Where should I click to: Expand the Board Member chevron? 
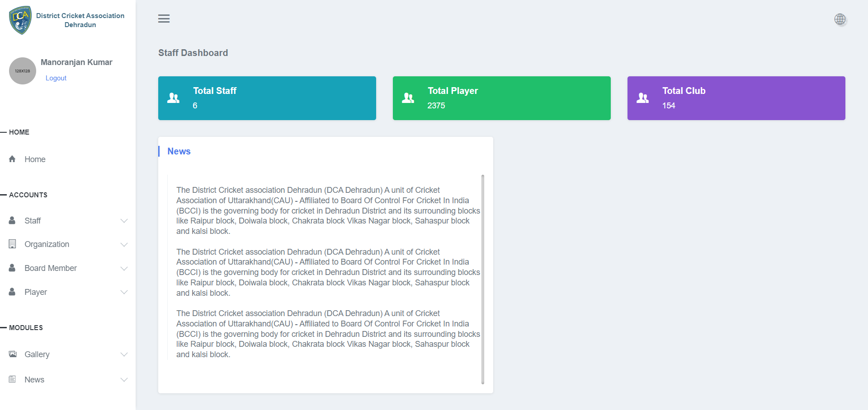[x=124, y=268]
